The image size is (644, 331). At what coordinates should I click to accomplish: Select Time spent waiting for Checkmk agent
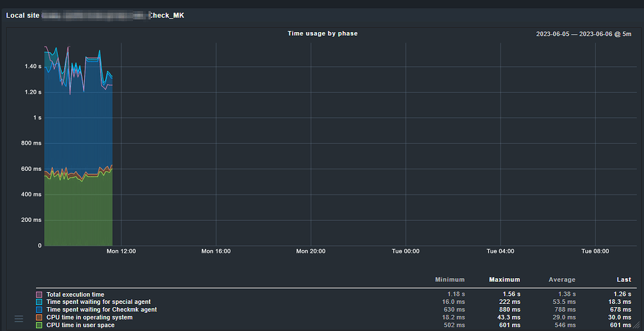point(101,309)
